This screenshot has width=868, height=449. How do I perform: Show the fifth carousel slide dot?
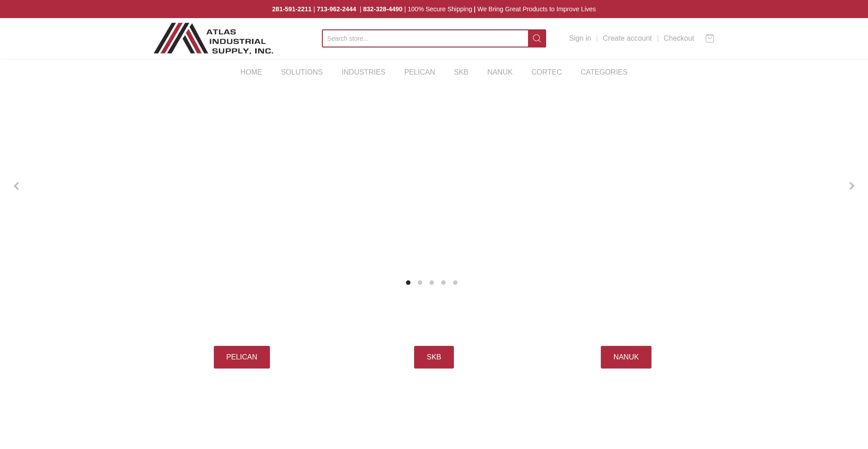click(x=455, y=283)
